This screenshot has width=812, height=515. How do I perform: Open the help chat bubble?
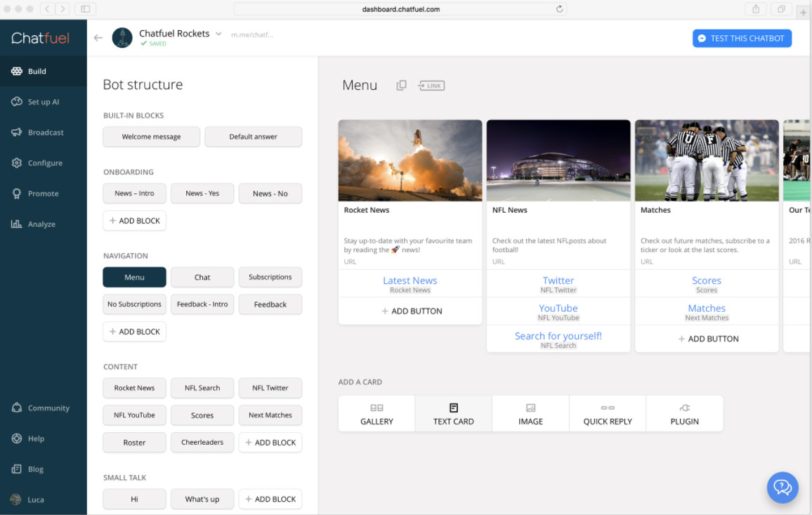coord(782,487)
